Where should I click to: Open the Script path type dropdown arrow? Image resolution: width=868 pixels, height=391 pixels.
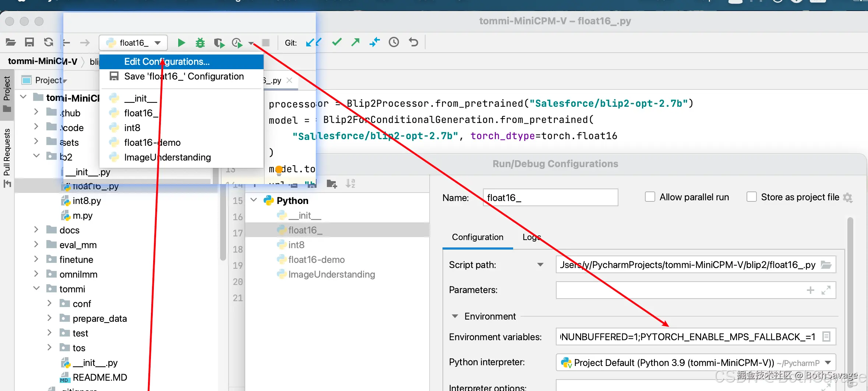(x=540, y=265)
